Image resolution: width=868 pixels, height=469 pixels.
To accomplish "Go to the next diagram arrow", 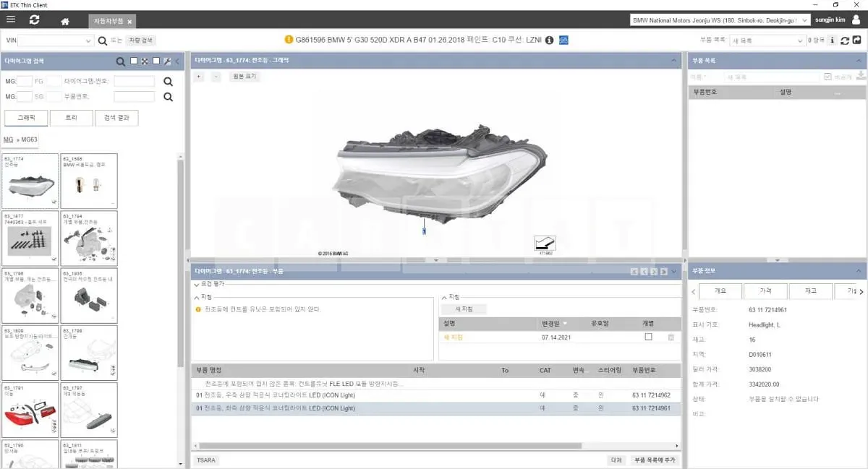I will tap(653, 272).
